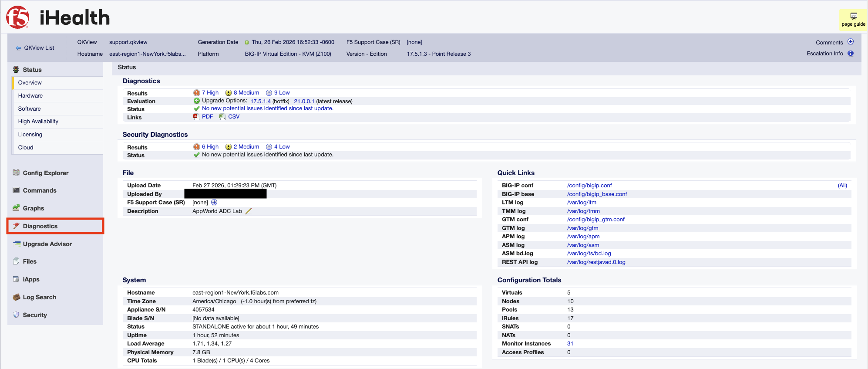Edit the description with pencil icon
Viewport: 868px width, 369px height.
pos(249,211)
